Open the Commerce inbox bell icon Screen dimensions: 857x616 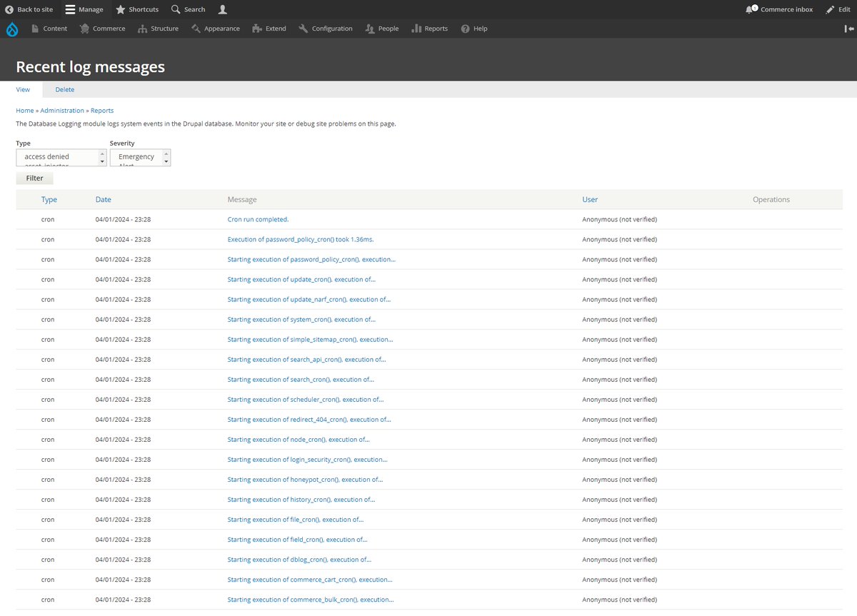click(x=751, y=9)
